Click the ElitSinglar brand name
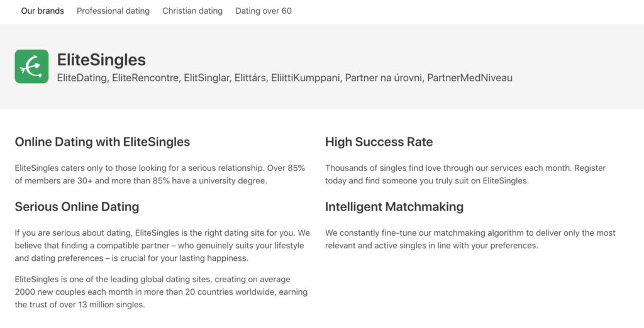This screenshot has height=328, width=644. (206, 77)
